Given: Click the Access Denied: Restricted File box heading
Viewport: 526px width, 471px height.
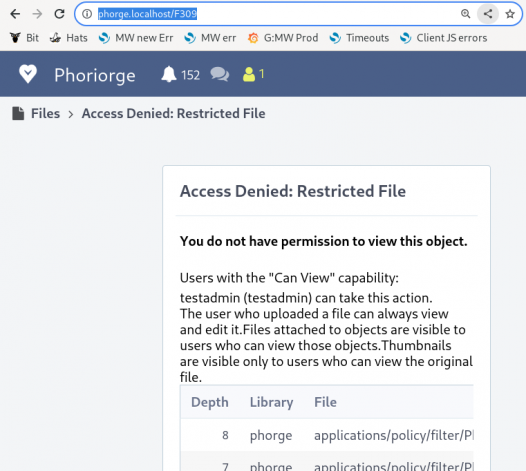Looking at the screenshot, I should pos(293,191).
